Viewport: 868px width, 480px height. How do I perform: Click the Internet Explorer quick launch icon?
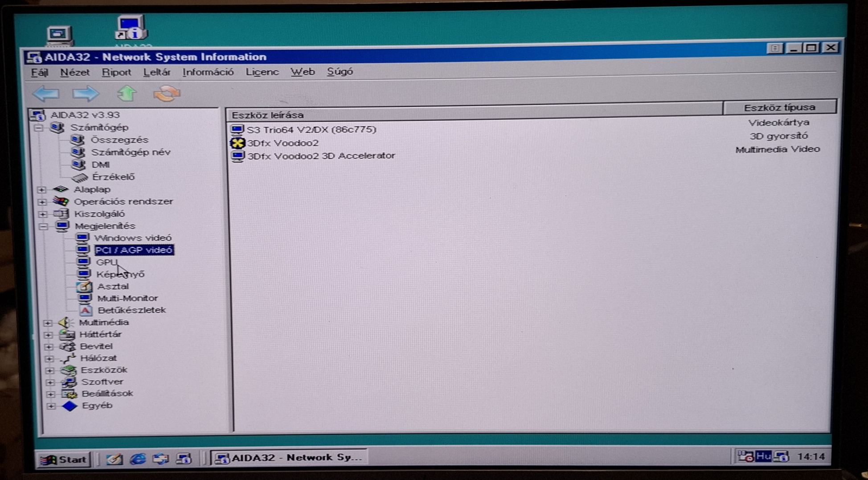pos(138,459)
